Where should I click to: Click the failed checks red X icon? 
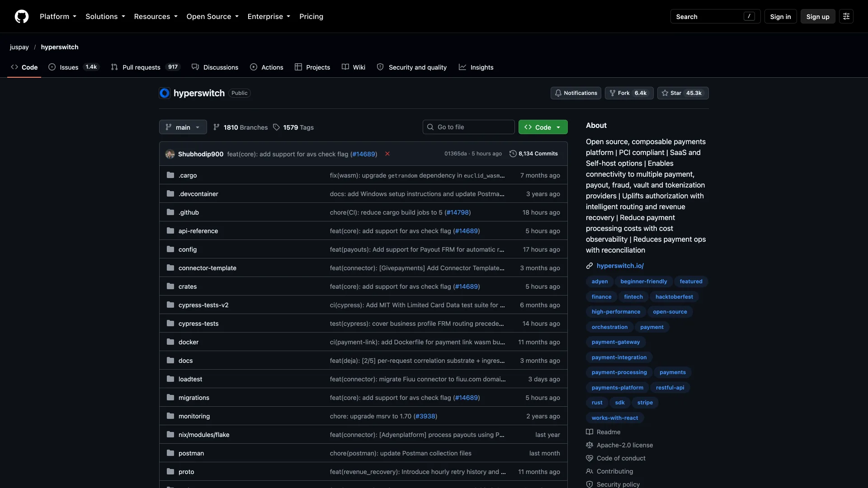[x=387, y=154]
